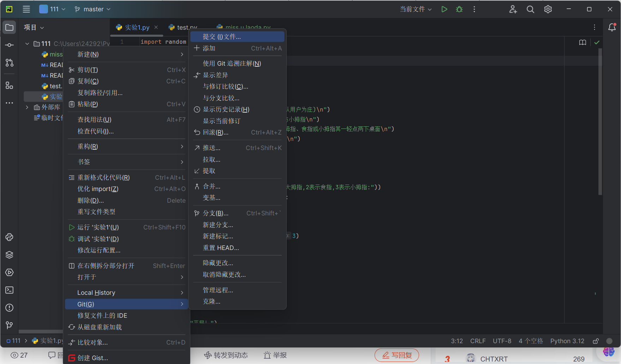This screenshot has width=621, height=364.
Task: Click the Run button in top toolbar
Action: 444,9
